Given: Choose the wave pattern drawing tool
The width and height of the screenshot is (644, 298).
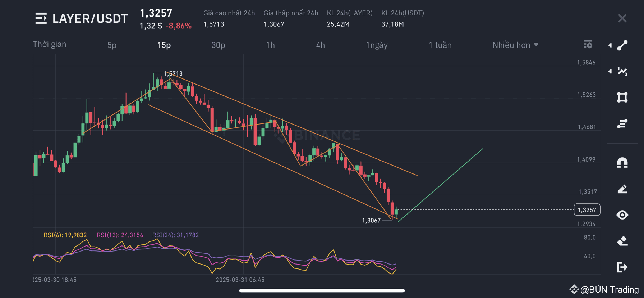Looking at the screenshot, I should coord(622,71).
